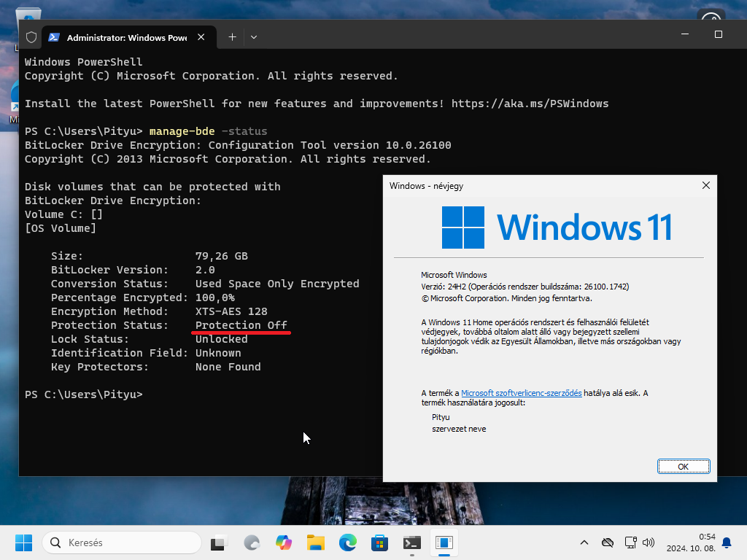
Task: Maximize the Terminal window
Action: click(x=719, y=34)
